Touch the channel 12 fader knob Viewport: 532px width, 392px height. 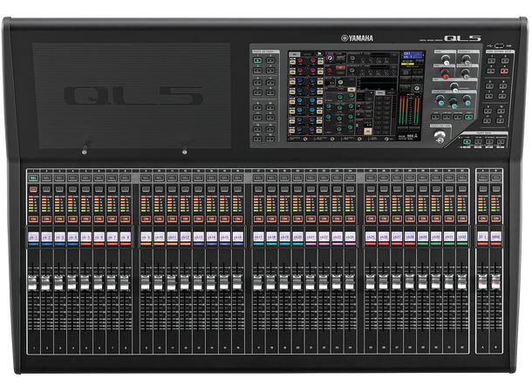click(185, 282)
